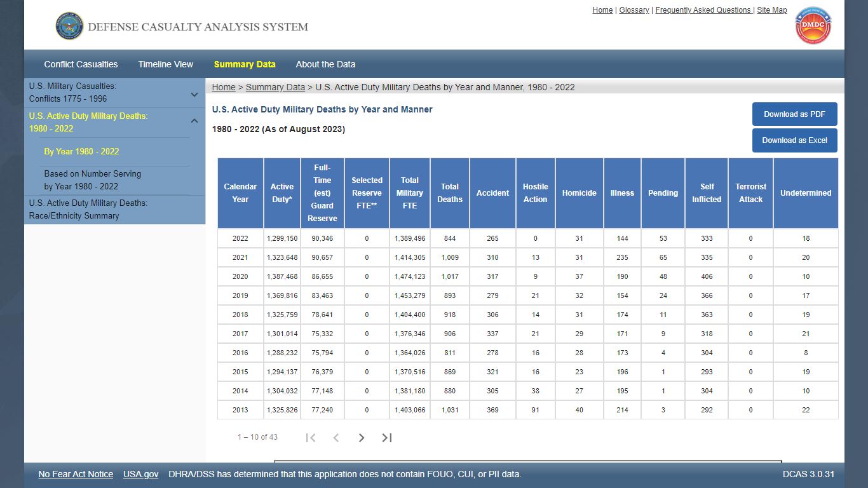868x488 pixels.
Task: Open No Fear Act Notice link
Action: point(76,474)
